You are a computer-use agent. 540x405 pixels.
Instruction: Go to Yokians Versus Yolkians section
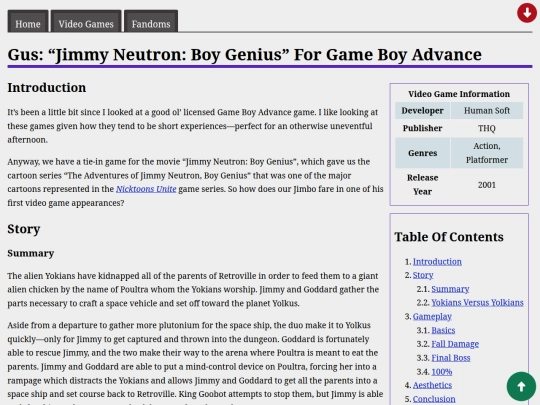[x=477, y=303]
